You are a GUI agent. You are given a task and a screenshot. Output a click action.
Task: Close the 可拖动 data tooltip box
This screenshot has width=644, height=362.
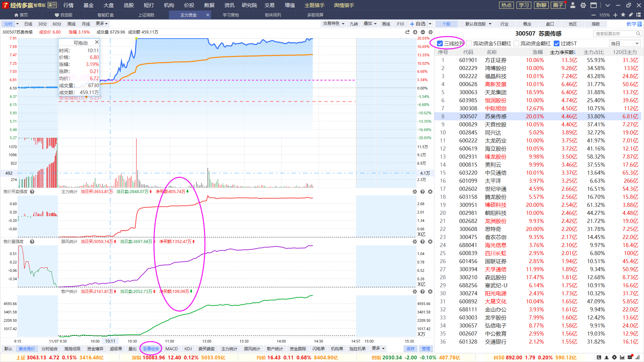coord(97,42)
